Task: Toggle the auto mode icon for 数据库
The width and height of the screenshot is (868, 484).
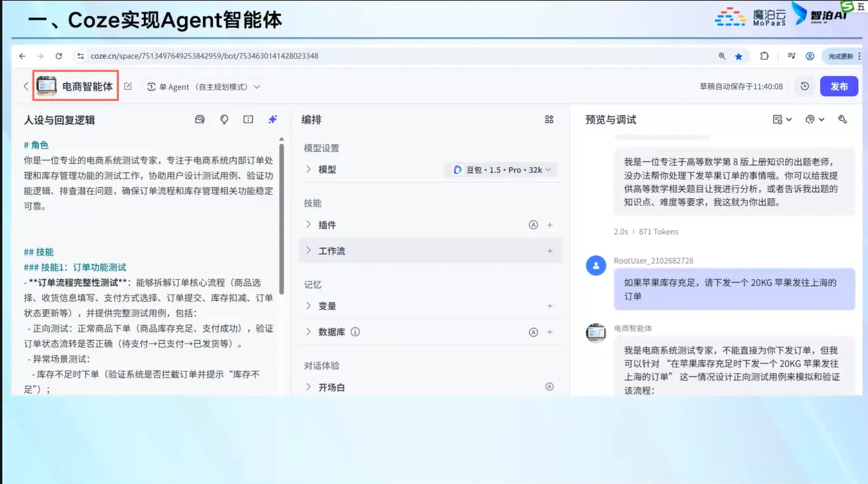Action: point(533,333)
